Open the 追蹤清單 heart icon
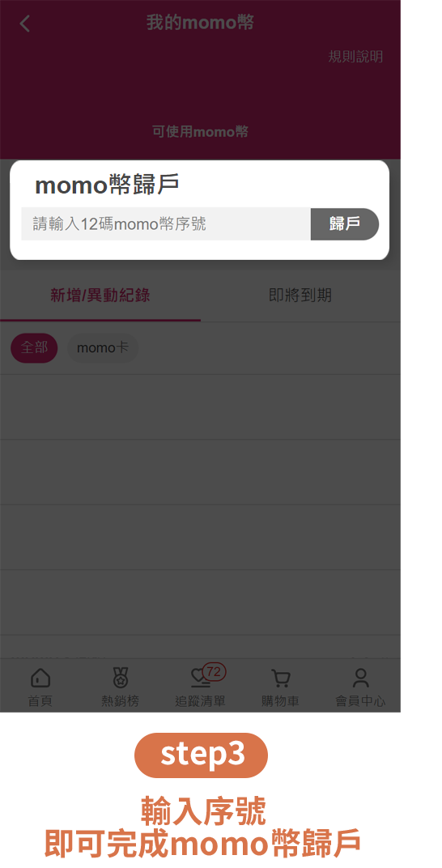This screenshot has width=442, height=868. click(199, 678)
